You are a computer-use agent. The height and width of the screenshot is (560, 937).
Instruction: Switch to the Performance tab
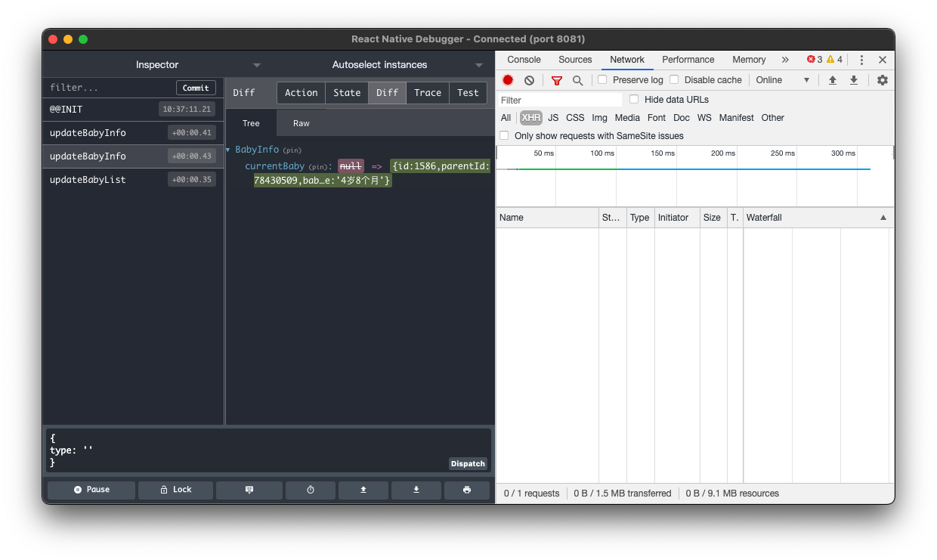(x=688, y=59)
